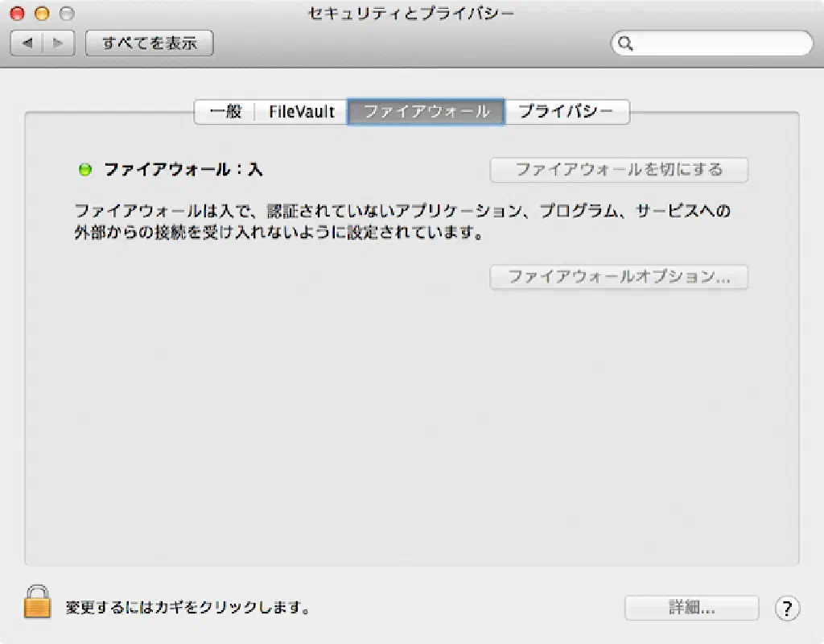Close the セキュリティとプライバシー window
Image resolution: width=824 pixels, height=644 pixels.
point(17,14)
